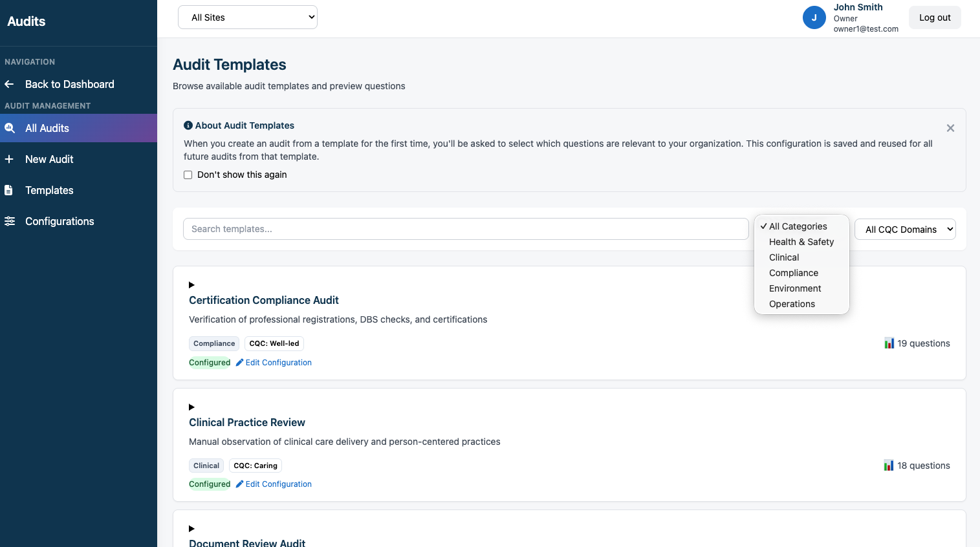The height and width of the screenshot is (547, 980).
Task: Click bar chart icon beside 18 questions
Action: [x=889, y=466]
